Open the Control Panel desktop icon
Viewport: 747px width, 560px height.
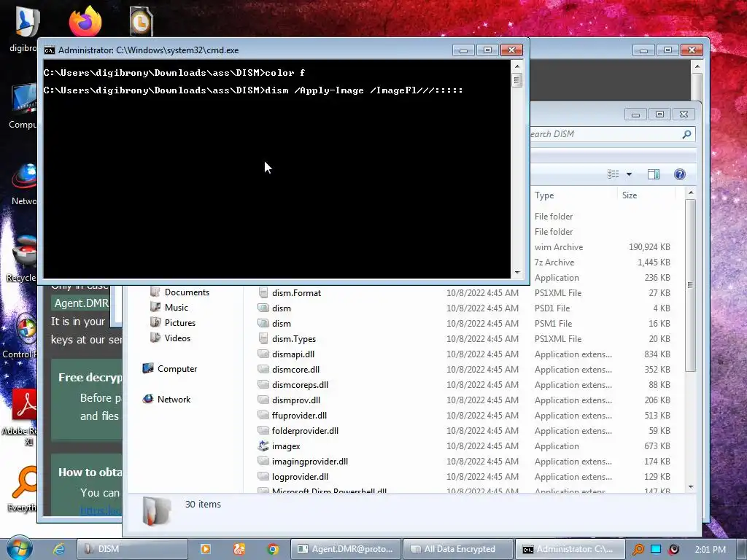click(26, 329)
